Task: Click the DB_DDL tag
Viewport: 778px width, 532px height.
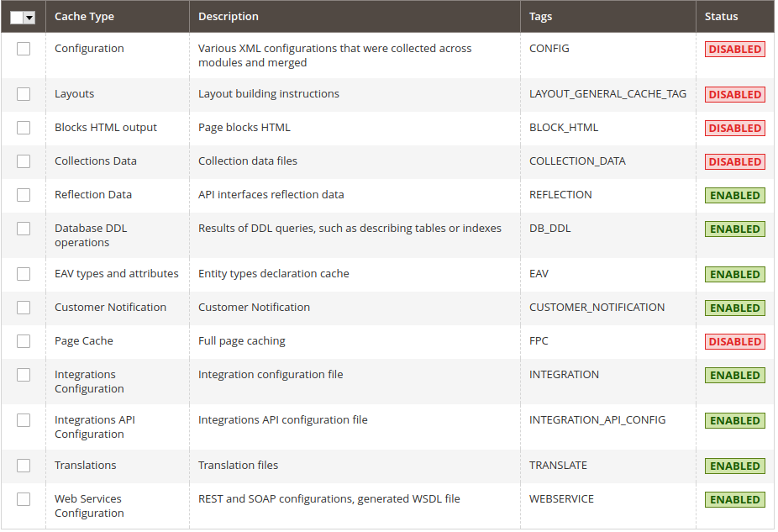Action: [x=549, y=229]
